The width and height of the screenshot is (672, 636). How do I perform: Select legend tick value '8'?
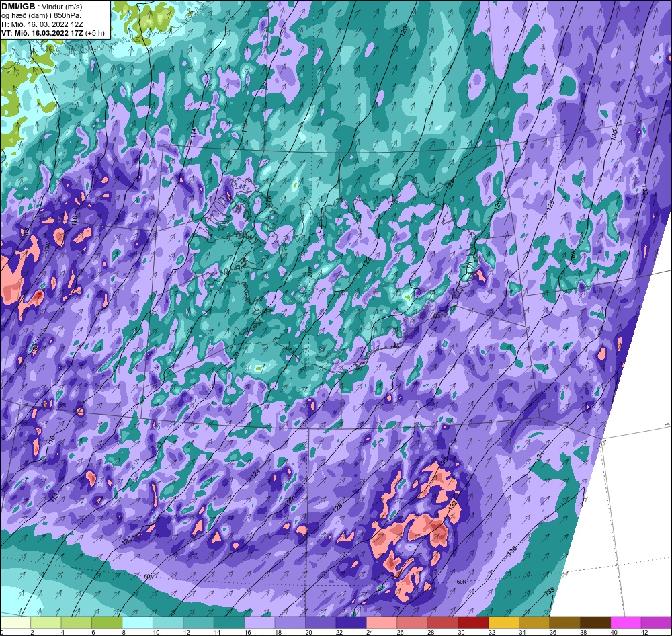tap(123, 632)
